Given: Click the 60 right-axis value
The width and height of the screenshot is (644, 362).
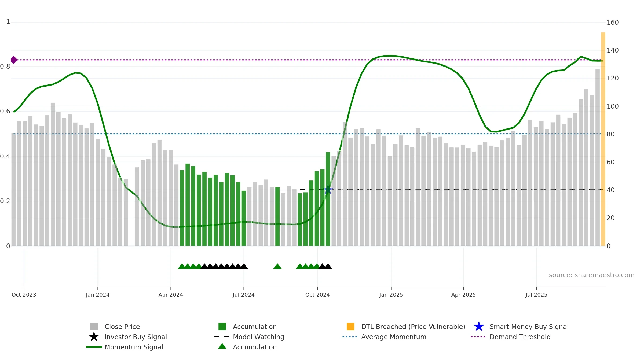Looking at the screenshot, I should pyautogui.click(x=611, y=162).
